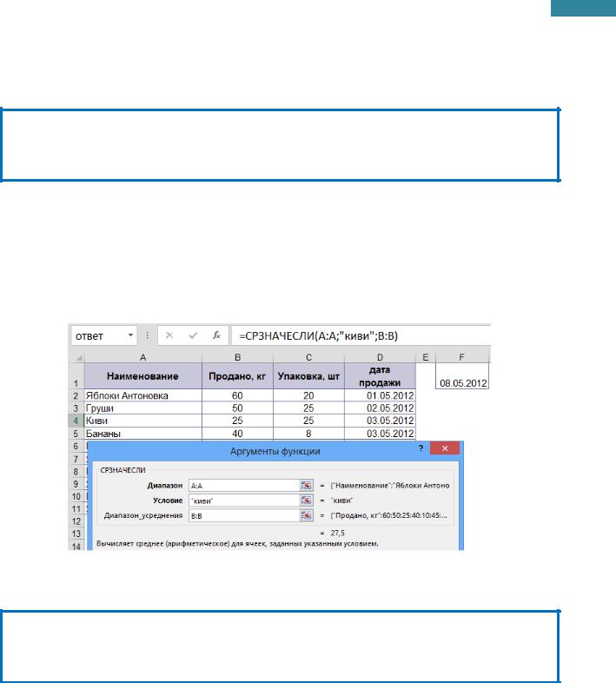Image resolution: width=616 pixels, height=683 pixels.
Task: Select the 'Киви' cell
Action: (x=142, y=421)
